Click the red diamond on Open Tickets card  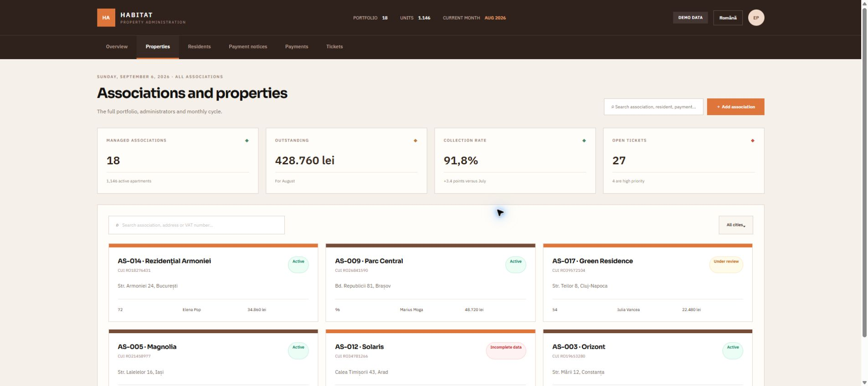tap(753, 141)
